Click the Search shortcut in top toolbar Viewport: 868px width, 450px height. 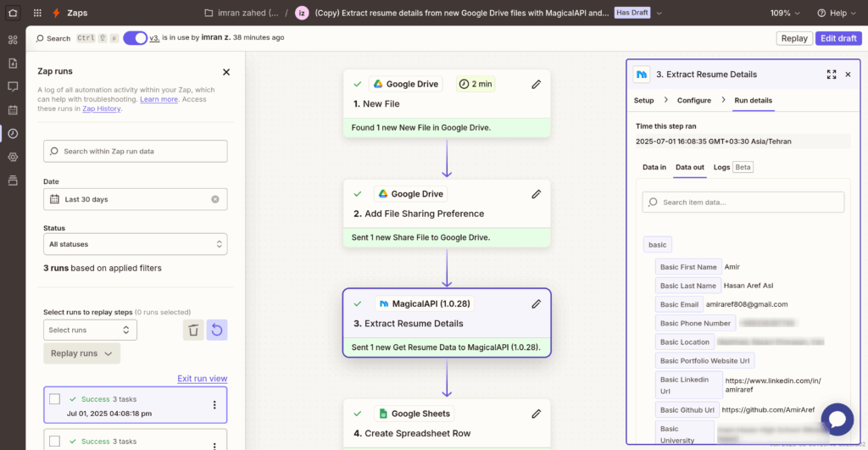pos(53,38)
